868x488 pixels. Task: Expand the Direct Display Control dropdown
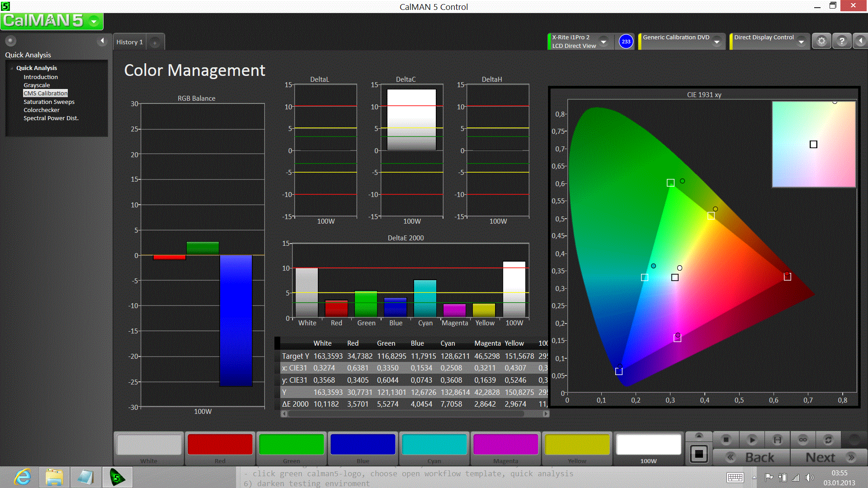click(801, 42)
